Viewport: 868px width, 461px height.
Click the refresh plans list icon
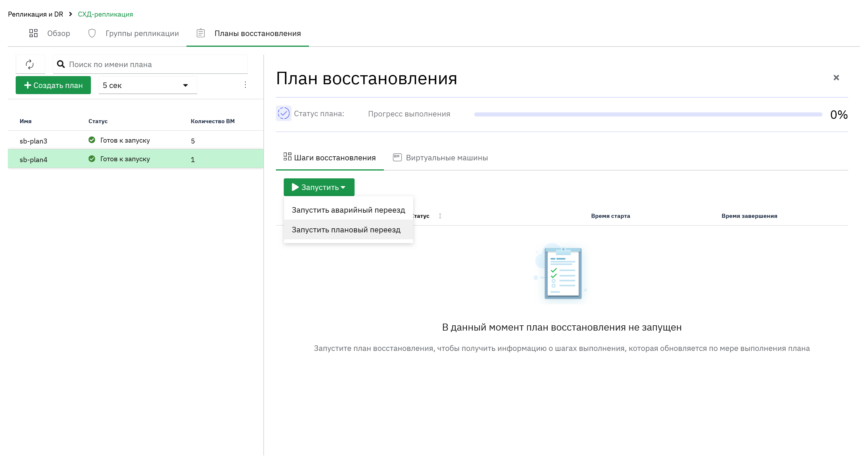pyautogui.click(x=30, y=64)
